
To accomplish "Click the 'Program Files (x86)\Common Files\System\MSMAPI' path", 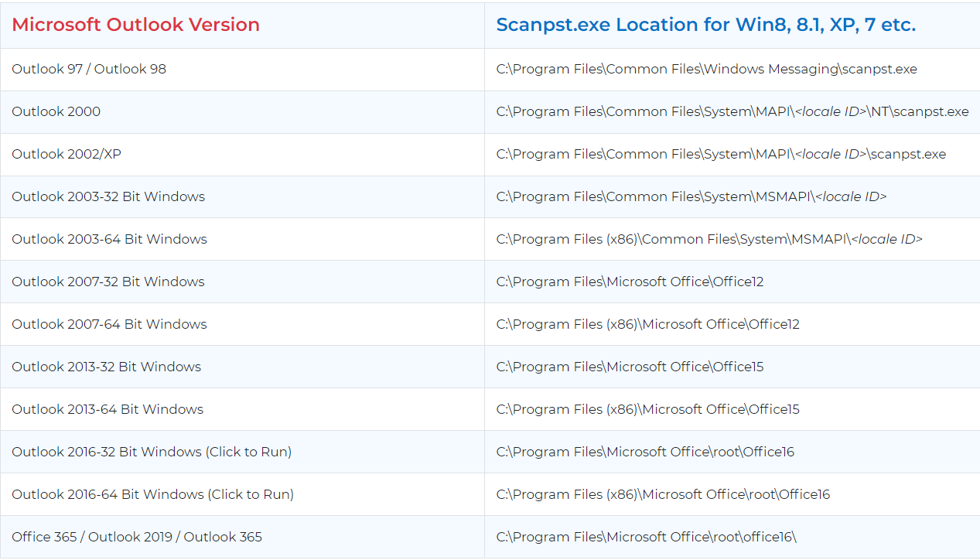I will pos(709,239).
